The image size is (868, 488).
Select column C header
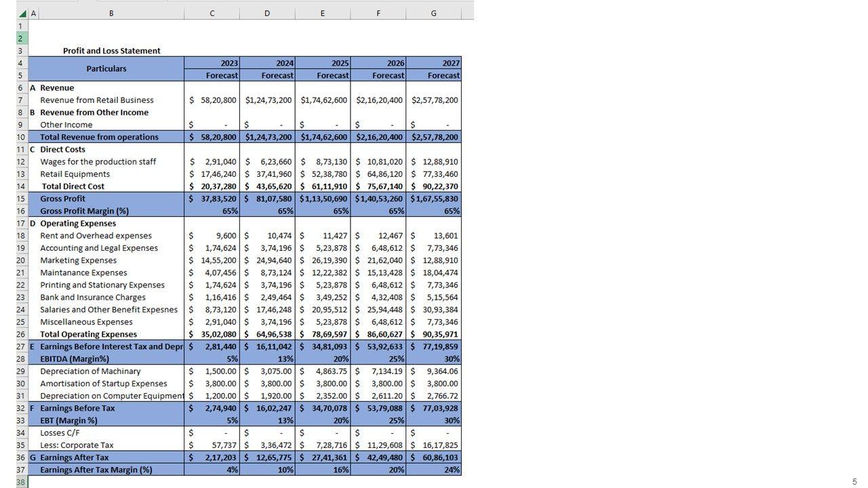pyautogui.click(x=212, y=14)
